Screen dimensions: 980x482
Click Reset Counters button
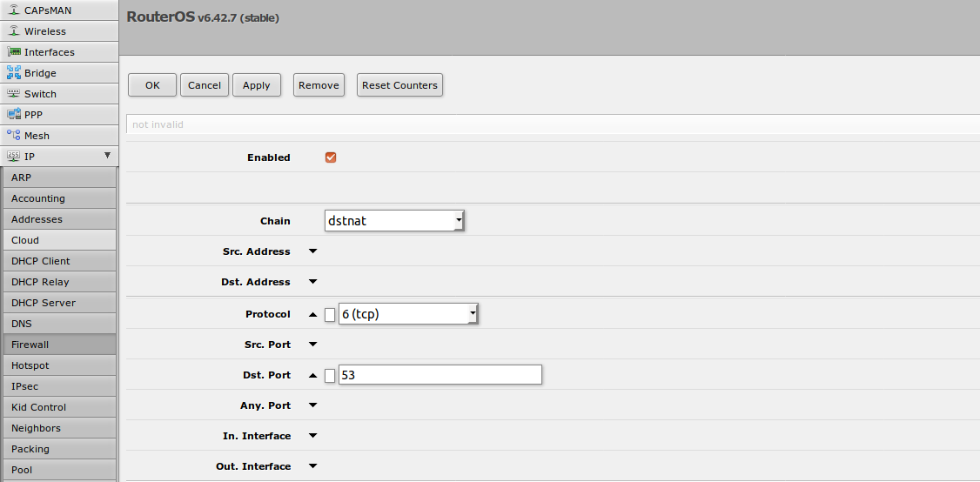[400, 85]
